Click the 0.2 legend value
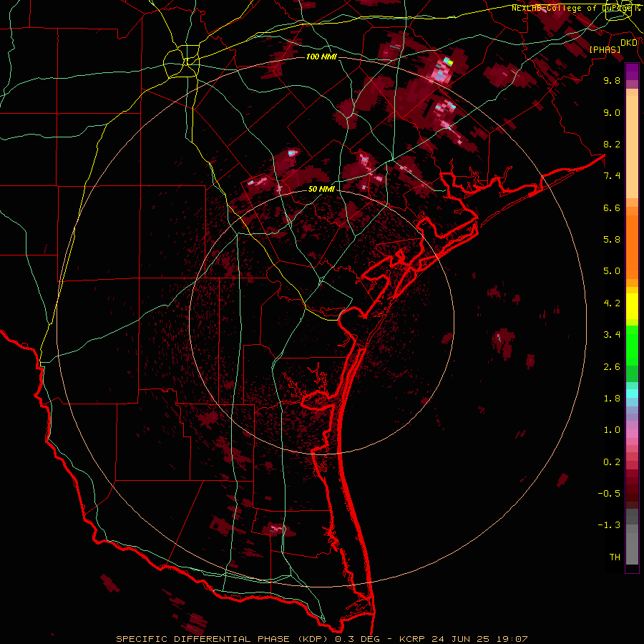This screenshot has height=644, width=644. [612, 462]
